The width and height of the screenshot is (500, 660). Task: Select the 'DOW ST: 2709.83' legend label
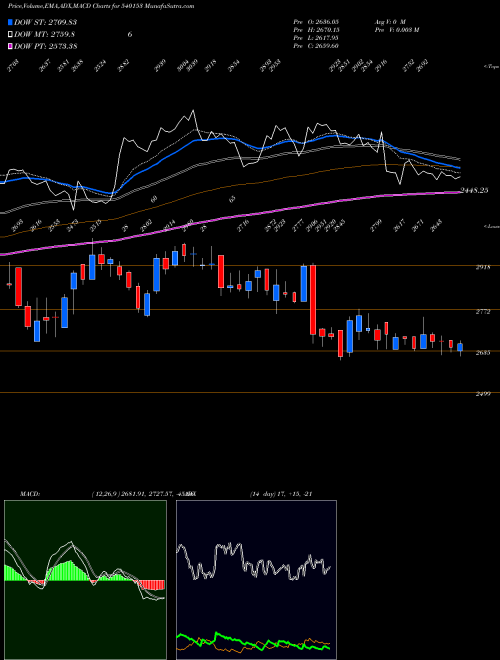pyautogui.click(x=45, y=22)
